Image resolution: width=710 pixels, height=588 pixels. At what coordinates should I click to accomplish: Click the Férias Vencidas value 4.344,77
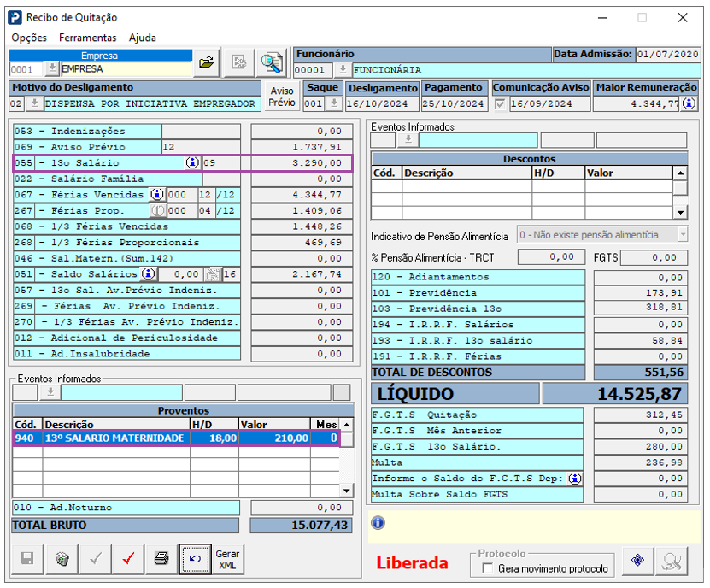click(x=302, y=194)
